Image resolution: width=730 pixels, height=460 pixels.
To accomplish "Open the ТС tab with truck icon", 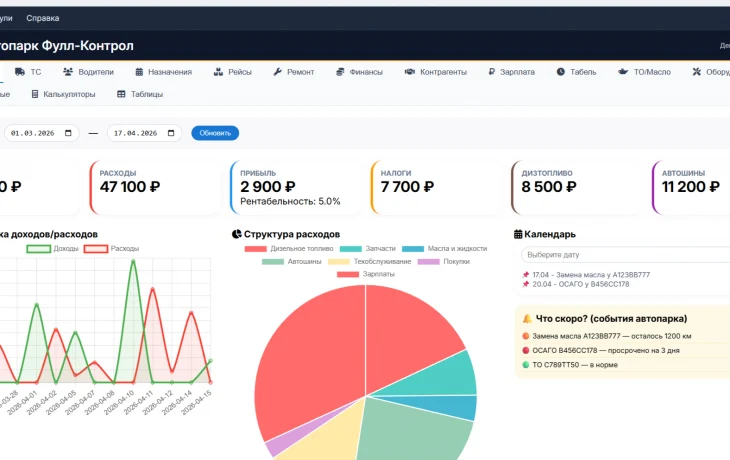I will coord(28,72).
